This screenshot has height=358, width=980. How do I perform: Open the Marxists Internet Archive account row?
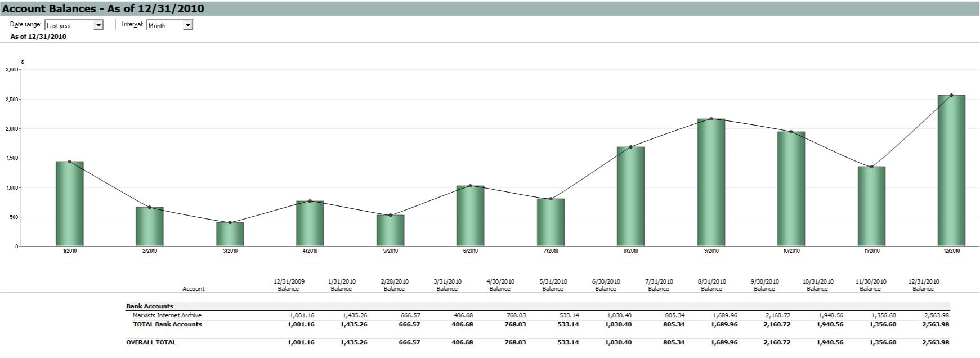click(167, 316)
